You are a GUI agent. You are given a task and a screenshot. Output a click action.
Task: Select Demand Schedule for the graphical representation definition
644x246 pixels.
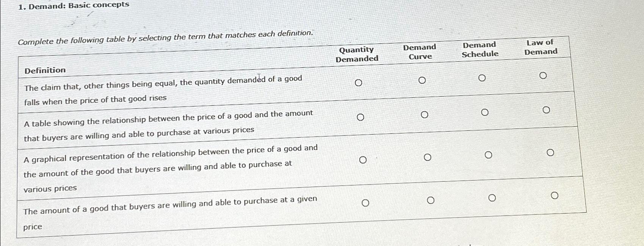[488, 155]
